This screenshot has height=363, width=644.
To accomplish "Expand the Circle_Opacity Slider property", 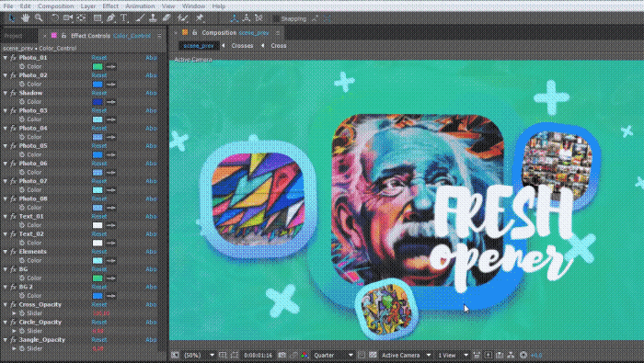I will point(15,331).
